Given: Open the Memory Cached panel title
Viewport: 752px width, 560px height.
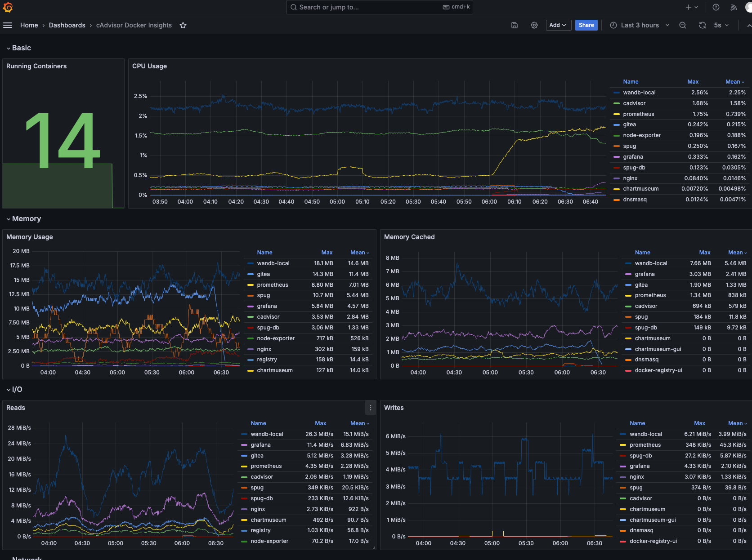Looking at the screenshot, I should click(x=409, y=237).
